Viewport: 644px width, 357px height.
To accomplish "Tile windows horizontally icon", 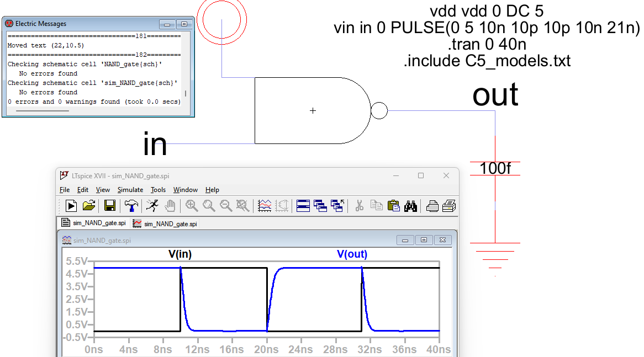I will point(303,206).
